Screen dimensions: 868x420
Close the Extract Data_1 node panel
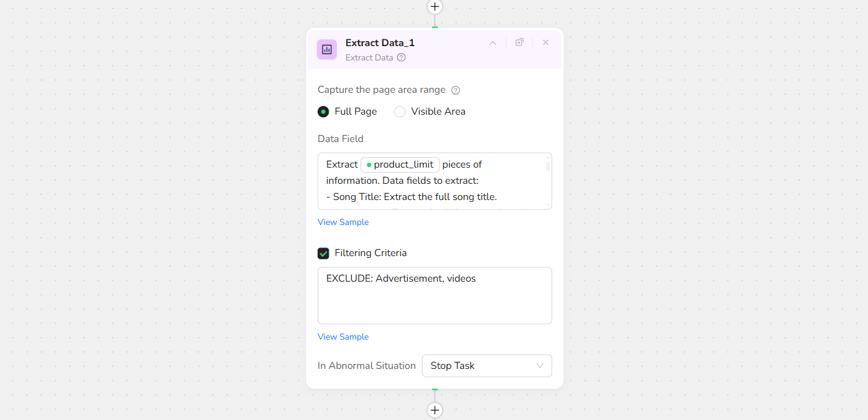pyautogui.click(x=545, y=42)
